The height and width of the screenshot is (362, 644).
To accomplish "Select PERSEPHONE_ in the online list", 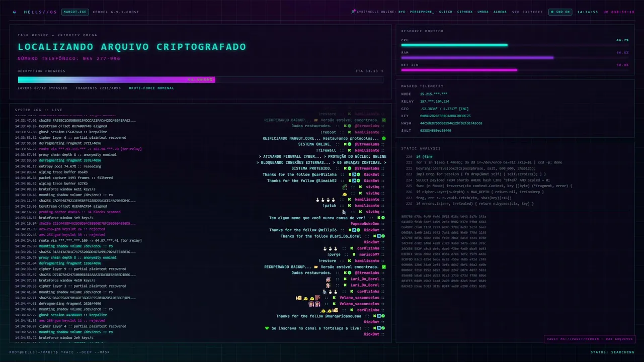I will tap(422, 12).
